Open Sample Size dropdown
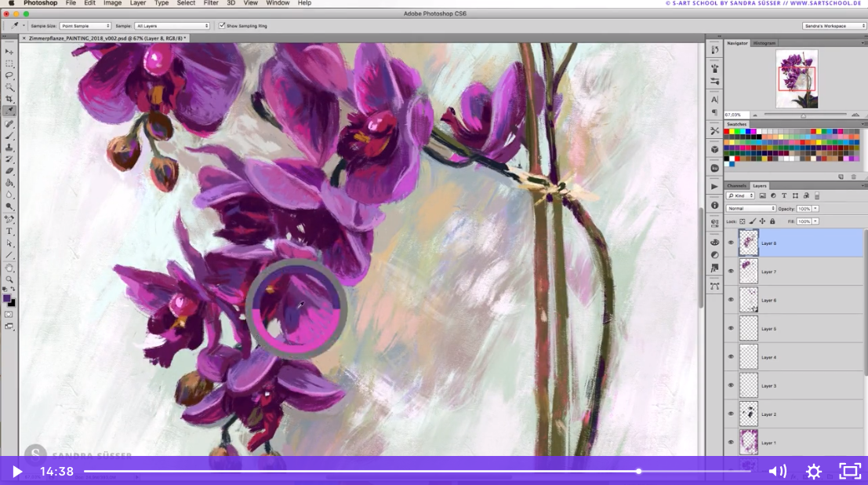The height and width of the screenshot is (485, 868). tap(85, 25)
